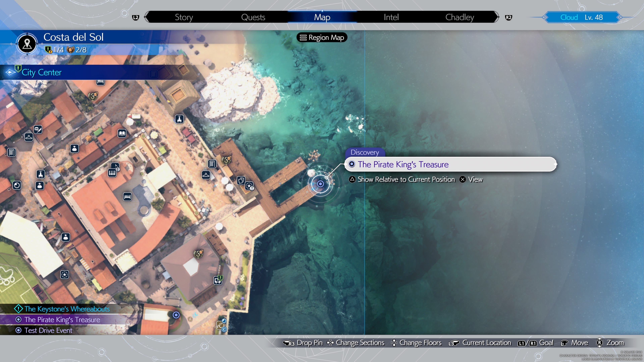The width and height of the screenshot is (644, 362).
Task: Select the treasure cache icon on rooftop
Action: pyautogui.click(x=198, y=254)
